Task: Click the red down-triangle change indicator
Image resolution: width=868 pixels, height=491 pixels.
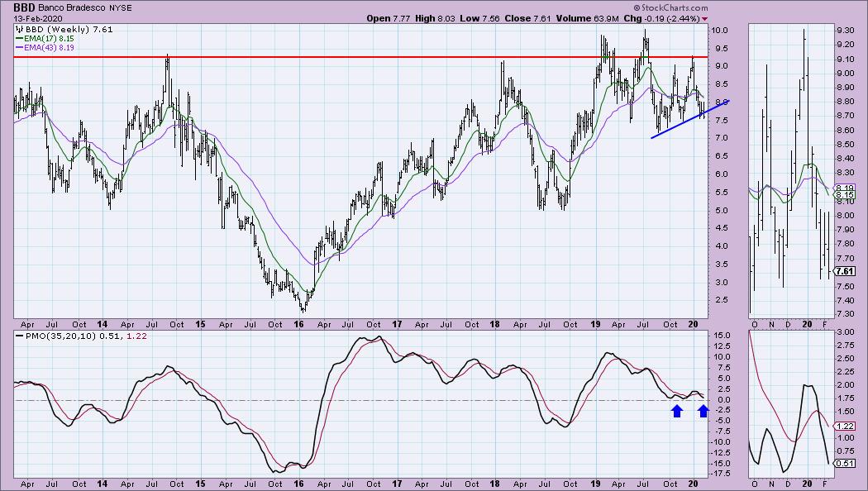Action: click(x=704, y=19)
